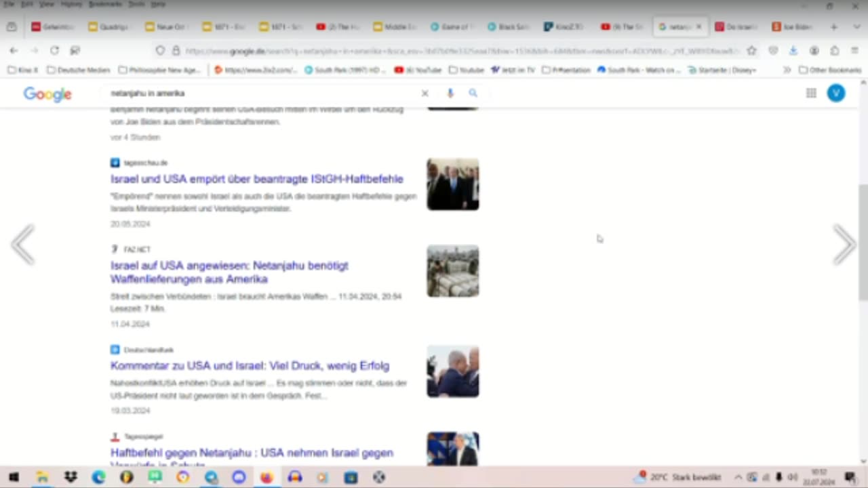Open the Bookmarks menu
Viewport: 868px width, 488px height.
tap(105, 4)
